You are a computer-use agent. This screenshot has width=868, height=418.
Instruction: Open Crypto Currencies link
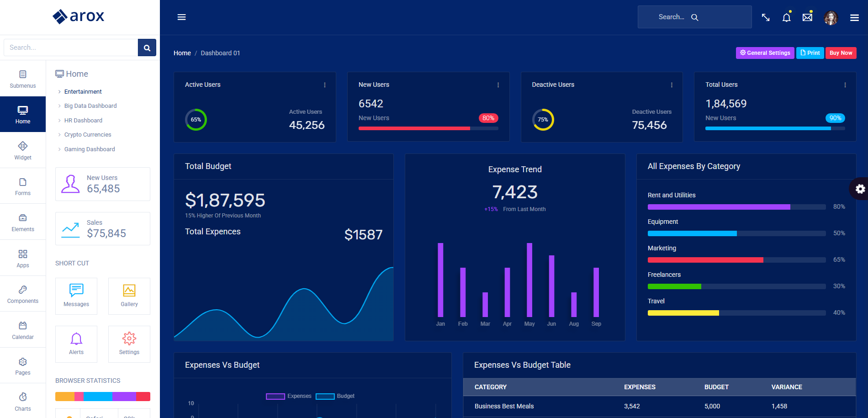pyautogui.click(x=88, y=135)
